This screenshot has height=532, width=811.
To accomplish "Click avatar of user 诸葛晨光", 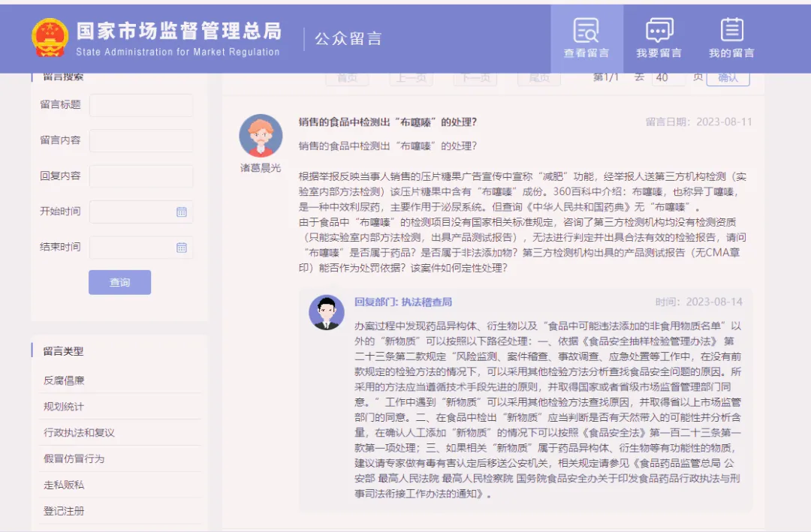I will [x=261, y=136].
